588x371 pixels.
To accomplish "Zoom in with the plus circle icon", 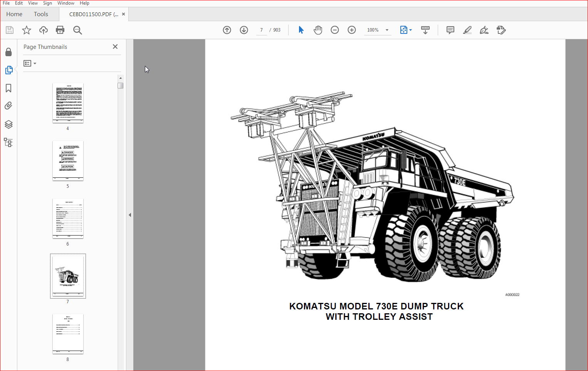I will pos(352,30).
